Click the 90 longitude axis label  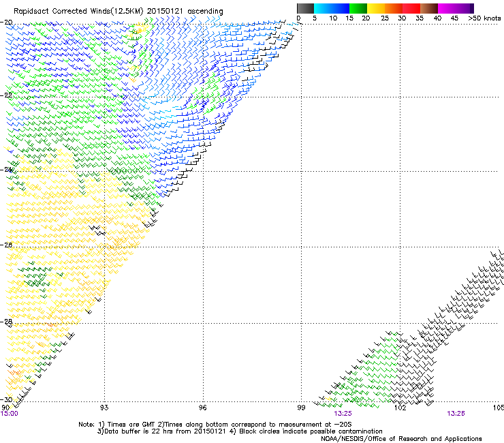pos(5,408)
